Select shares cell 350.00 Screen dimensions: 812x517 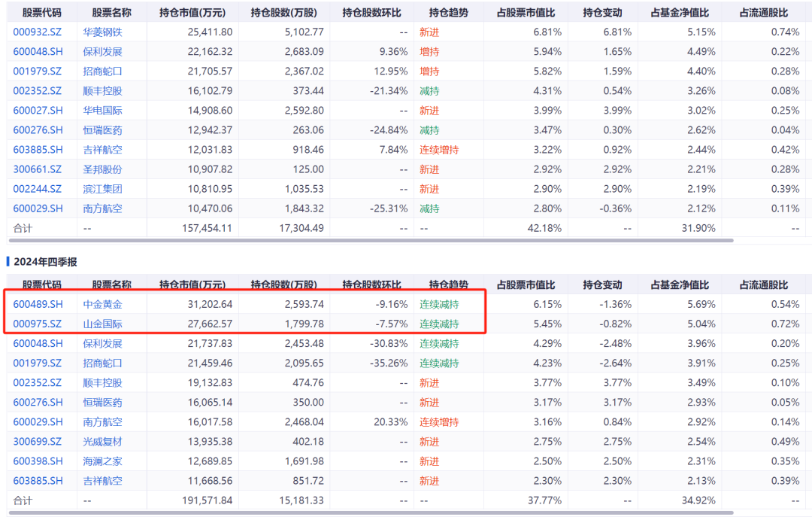308,403
